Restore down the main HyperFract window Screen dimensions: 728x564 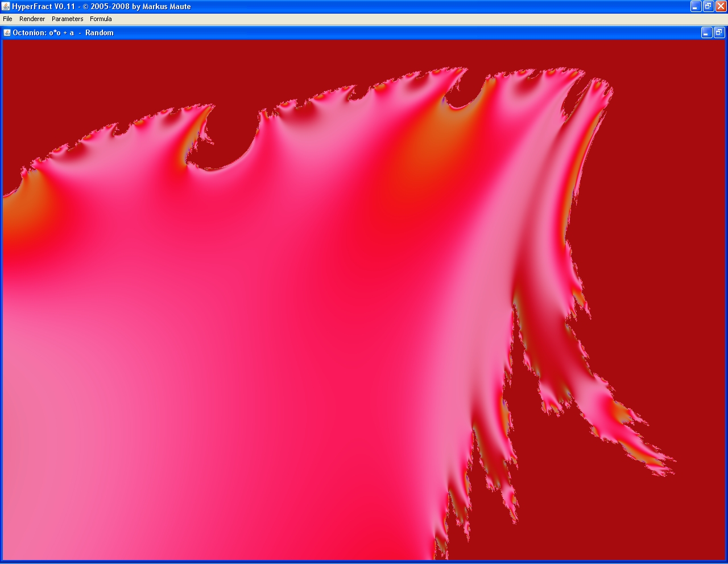coord(708,6)
